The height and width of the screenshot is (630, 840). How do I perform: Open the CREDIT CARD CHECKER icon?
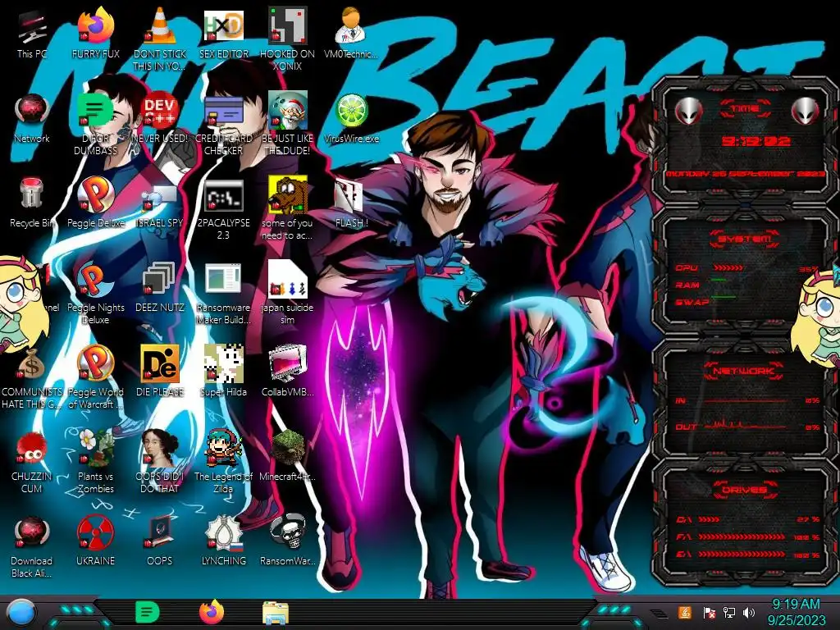click(224, 123)
